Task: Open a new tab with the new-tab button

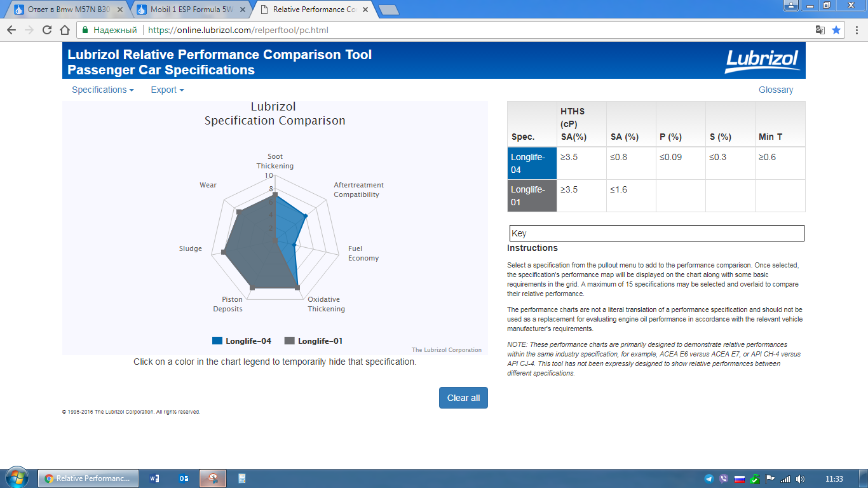Action: coord(388,10)
